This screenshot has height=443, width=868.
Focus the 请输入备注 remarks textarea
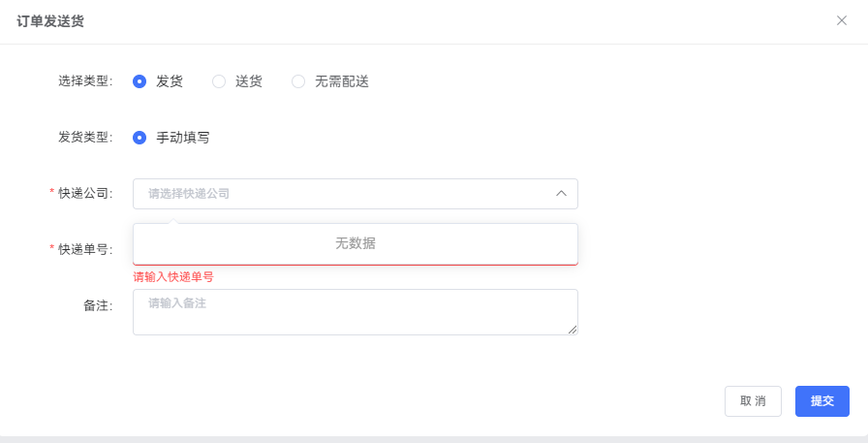pyautogui.click(x=356, y=312)
